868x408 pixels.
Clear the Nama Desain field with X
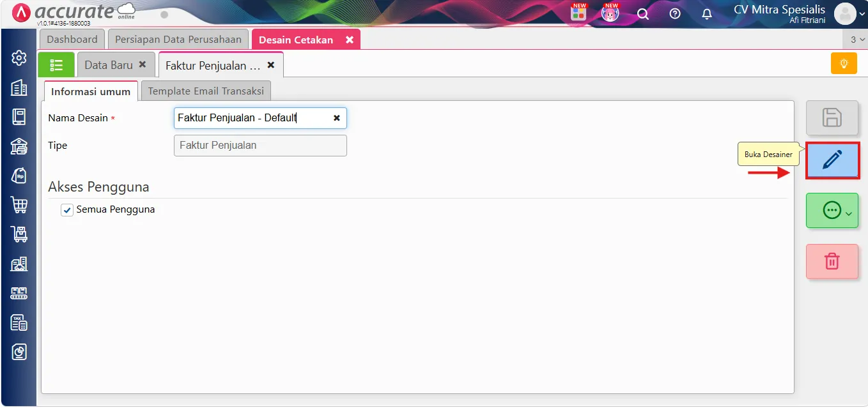pos(337,118)
